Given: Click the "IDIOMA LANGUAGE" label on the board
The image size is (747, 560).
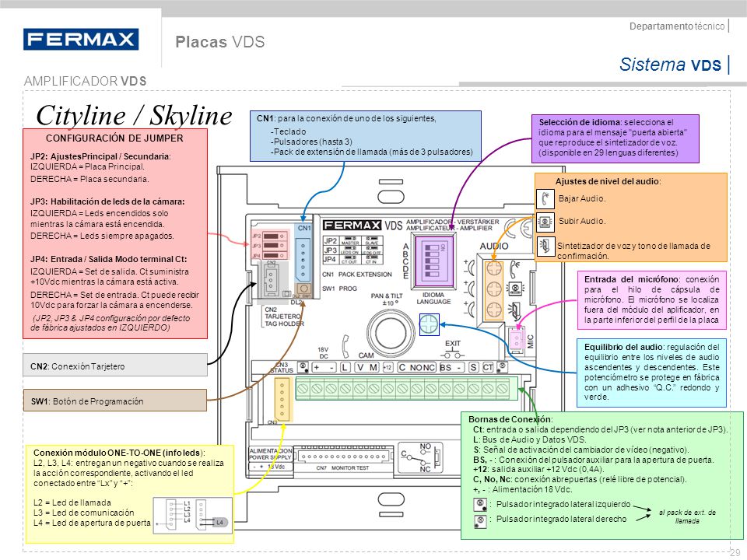Looking at the screenshot, I should coord(433,298).
